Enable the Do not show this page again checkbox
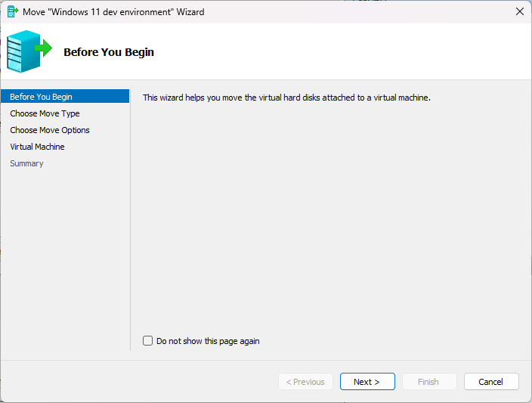The height and width of the screenshot is (403, 532). pyautogui.click(x=148, y=341)
